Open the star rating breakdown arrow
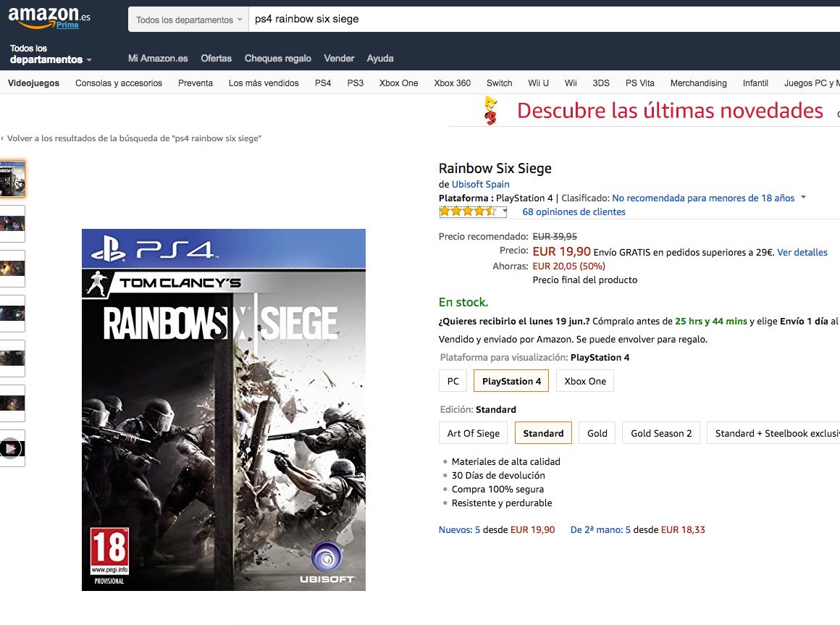This screenshot has width=840, height=625. pos(503,212)
